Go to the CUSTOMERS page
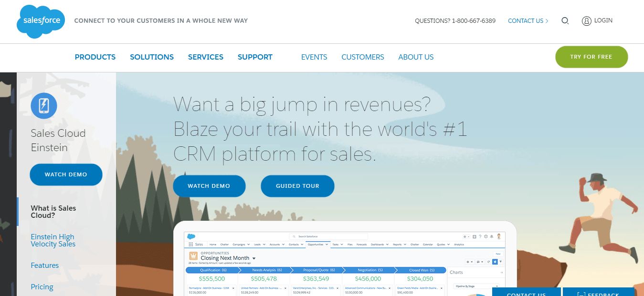Viewport: 644px width, 296px height. click(363, 57)
